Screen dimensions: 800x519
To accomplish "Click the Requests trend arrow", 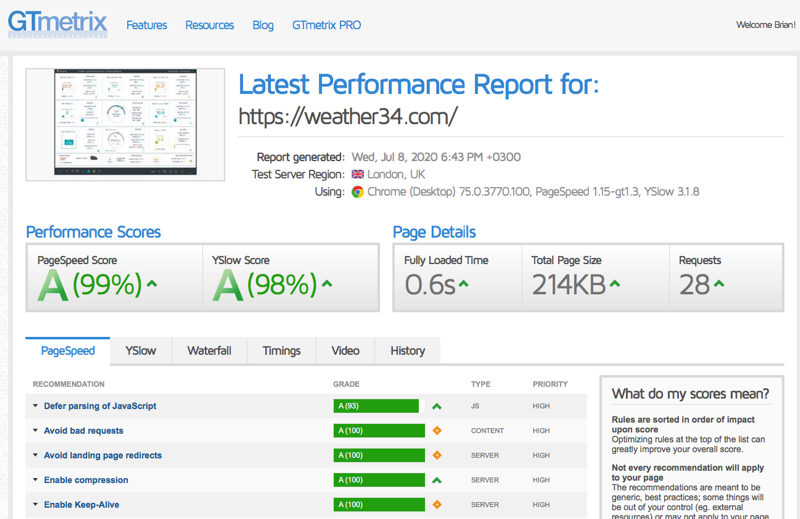I will tap(719, 284).
